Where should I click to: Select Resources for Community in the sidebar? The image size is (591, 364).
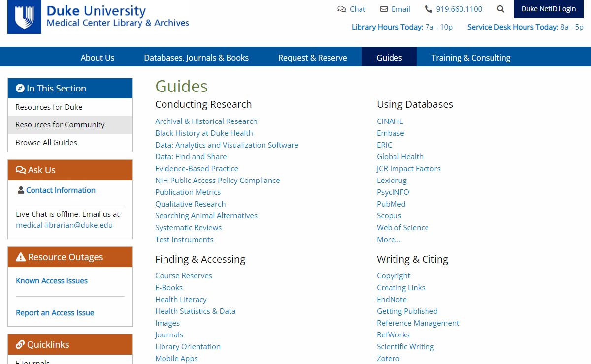coord(70,125)
